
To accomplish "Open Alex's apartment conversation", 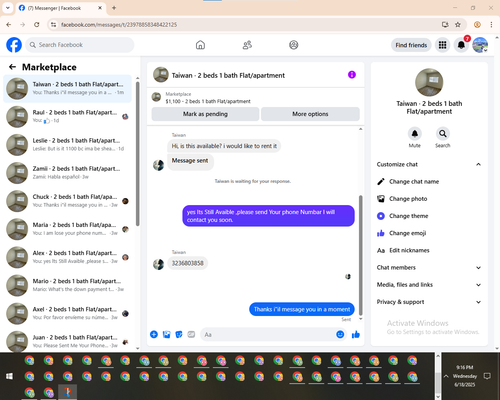I will coord(67,257).
